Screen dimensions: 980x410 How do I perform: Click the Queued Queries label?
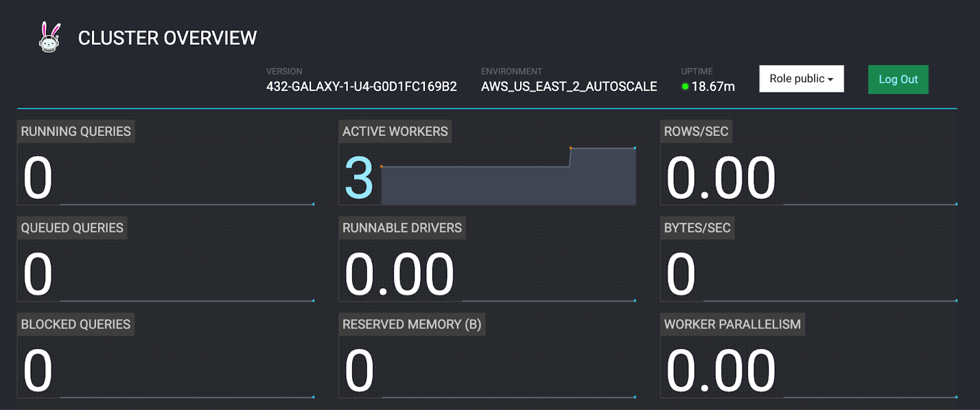coord(72,228)
